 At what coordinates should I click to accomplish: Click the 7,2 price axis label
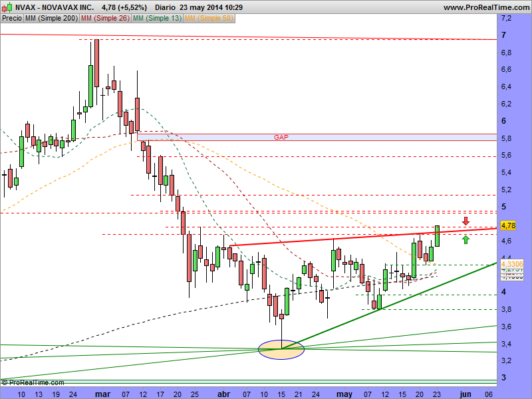tap(506, 18)
